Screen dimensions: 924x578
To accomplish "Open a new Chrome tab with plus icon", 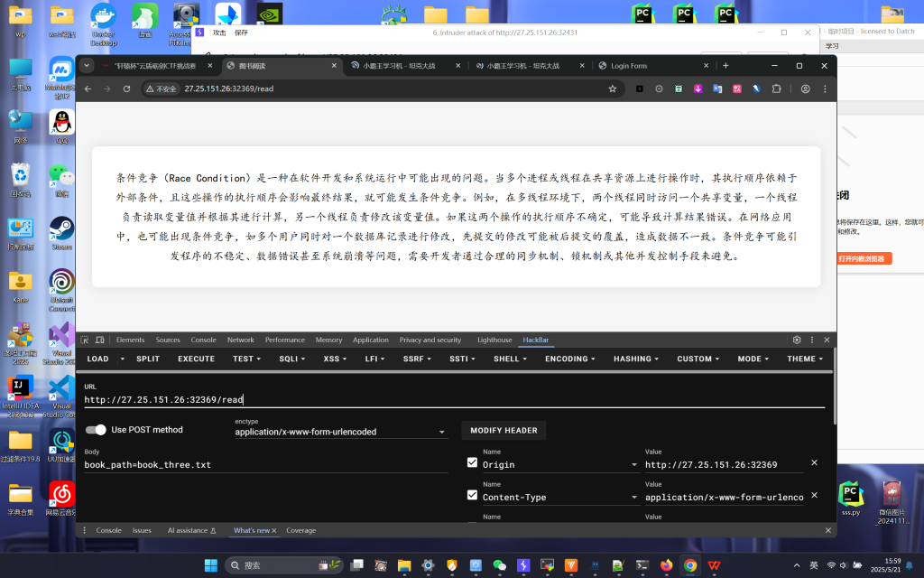I will (725, 65).
